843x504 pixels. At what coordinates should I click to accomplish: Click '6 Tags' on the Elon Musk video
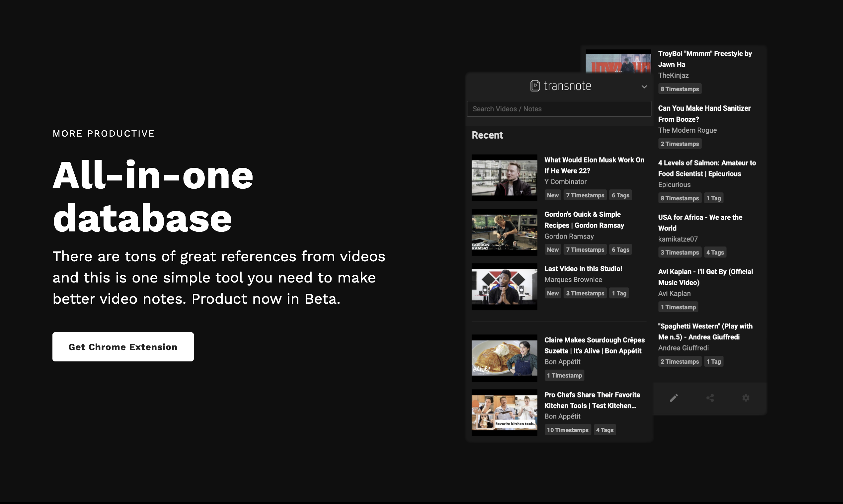[620, 195]
